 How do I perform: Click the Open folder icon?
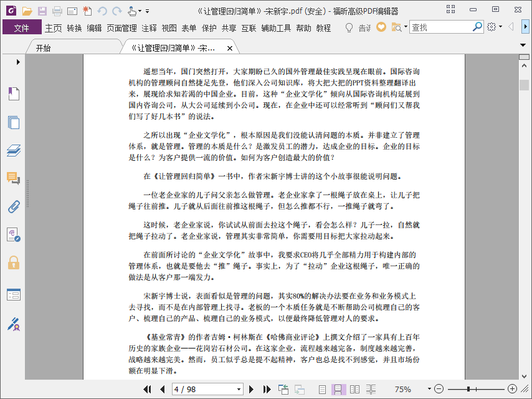click(x=27, y=11)
